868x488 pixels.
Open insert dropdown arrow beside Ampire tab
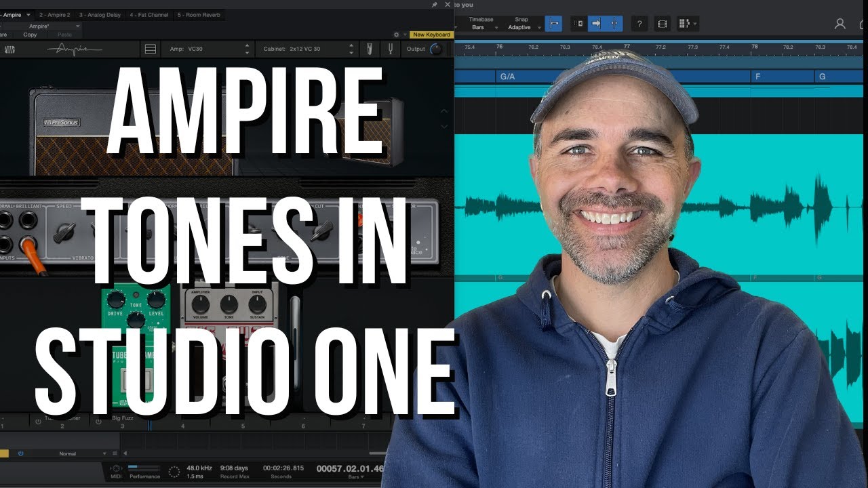[28, 14]
